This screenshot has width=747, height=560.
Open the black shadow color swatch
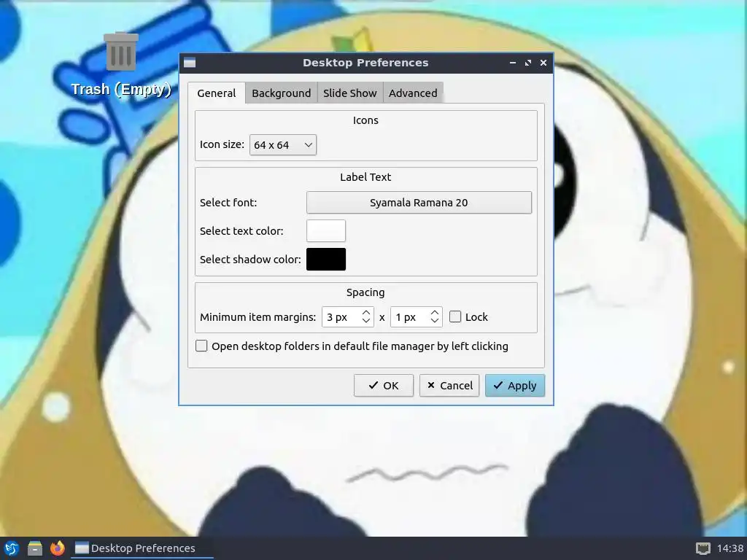[x=326, y=259]
